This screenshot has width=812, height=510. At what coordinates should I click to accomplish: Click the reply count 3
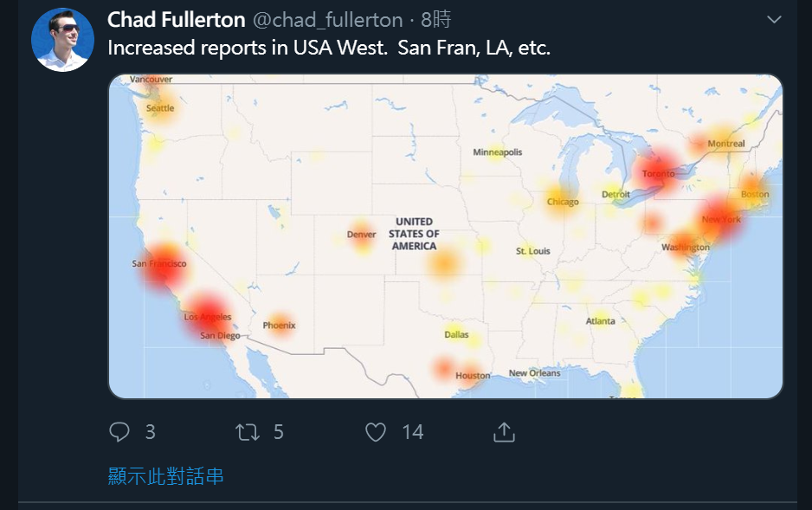150,432
